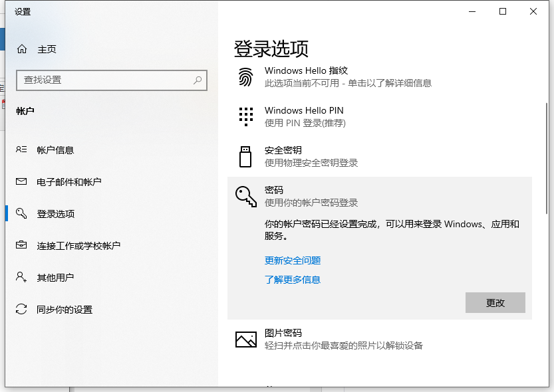Click the 更改 password button
This screenshot has height=392, width=554.
click(x=495, y=302)
